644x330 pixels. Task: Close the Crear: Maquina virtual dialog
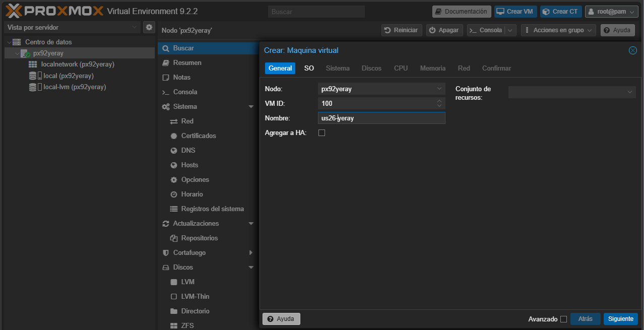click(x=633, y=50)
